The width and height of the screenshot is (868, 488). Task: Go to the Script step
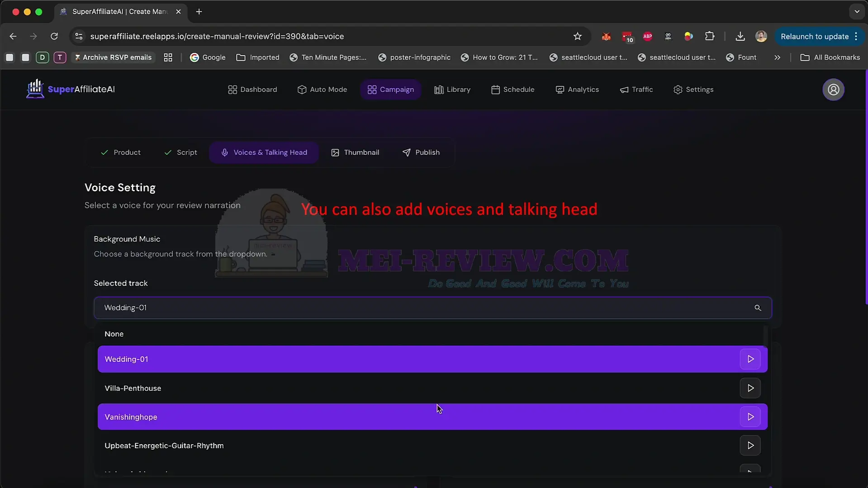click(180, 152)
